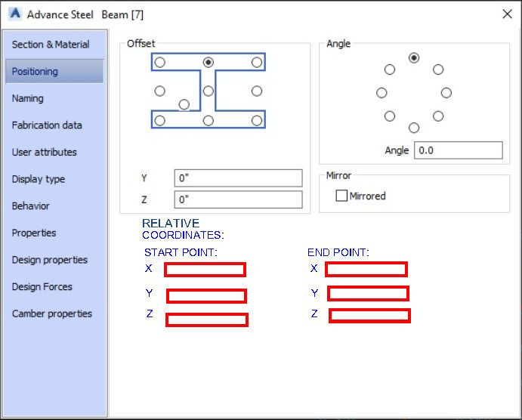The width and height of the screenshot is (522, 420).
Task: Select lower-left angle dial radio button
Action: (x=390, y=116)
